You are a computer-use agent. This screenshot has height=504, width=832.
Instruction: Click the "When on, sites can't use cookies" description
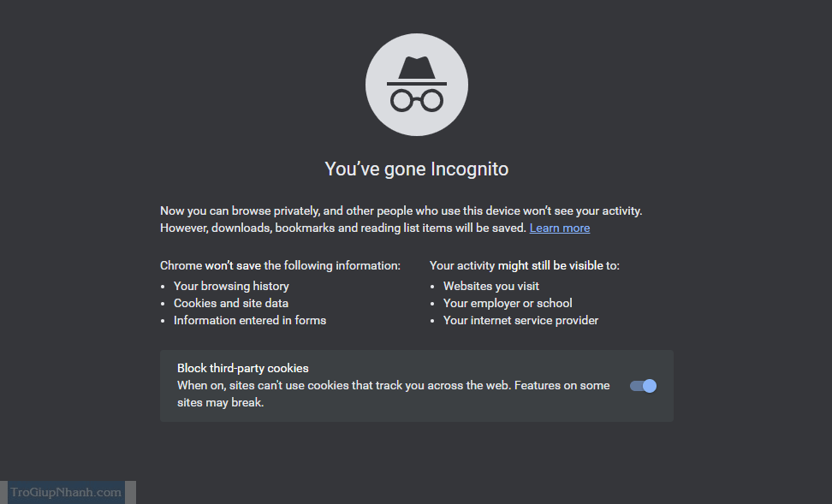tap(393, 385)
